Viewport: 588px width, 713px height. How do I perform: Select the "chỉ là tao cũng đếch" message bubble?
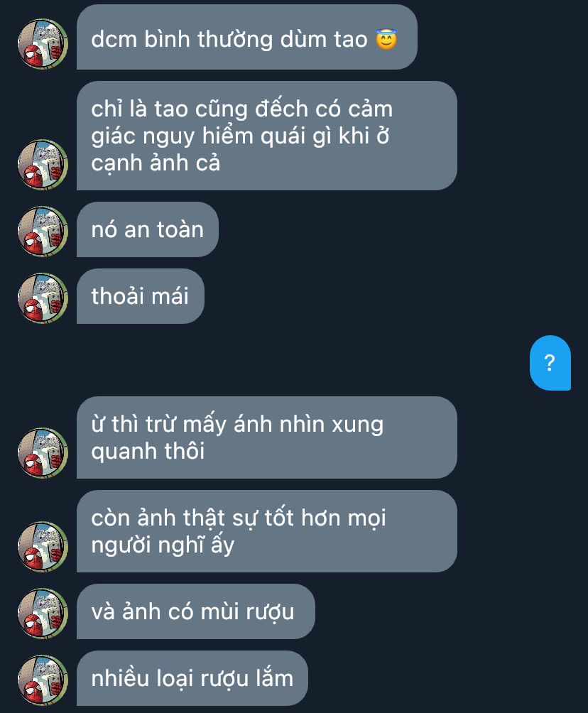266,136
